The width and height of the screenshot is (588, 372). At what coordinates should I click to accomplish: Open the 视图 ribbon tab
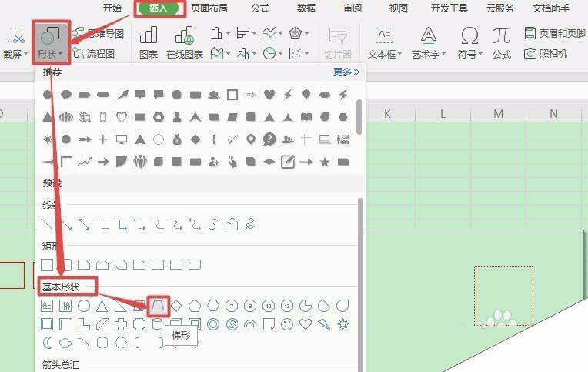tap(398, 8)
